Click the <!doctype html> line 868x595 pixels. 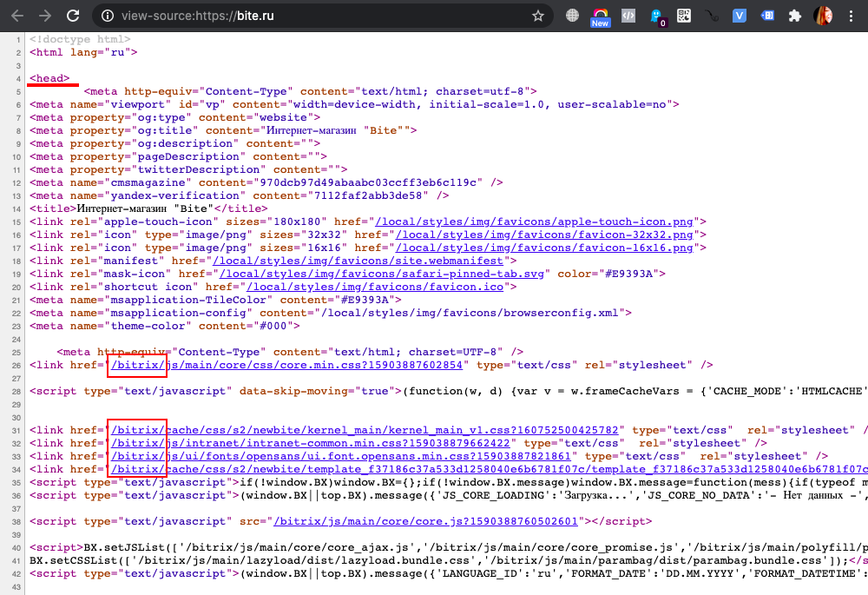(x=80, y=39)
